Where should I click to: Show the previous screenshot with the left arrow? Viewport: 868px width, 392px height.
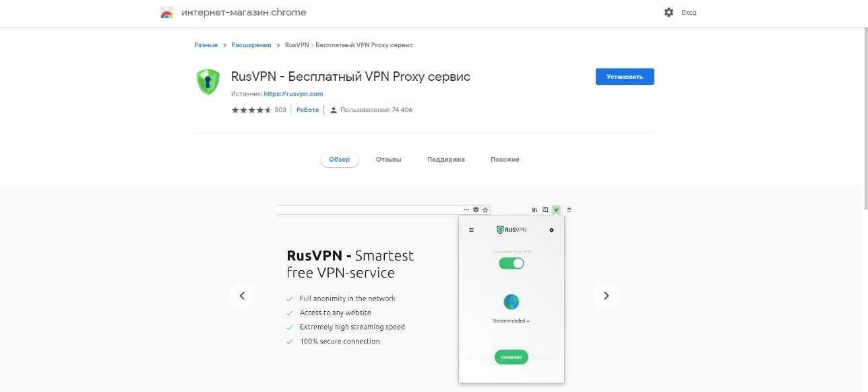(242, 296)
